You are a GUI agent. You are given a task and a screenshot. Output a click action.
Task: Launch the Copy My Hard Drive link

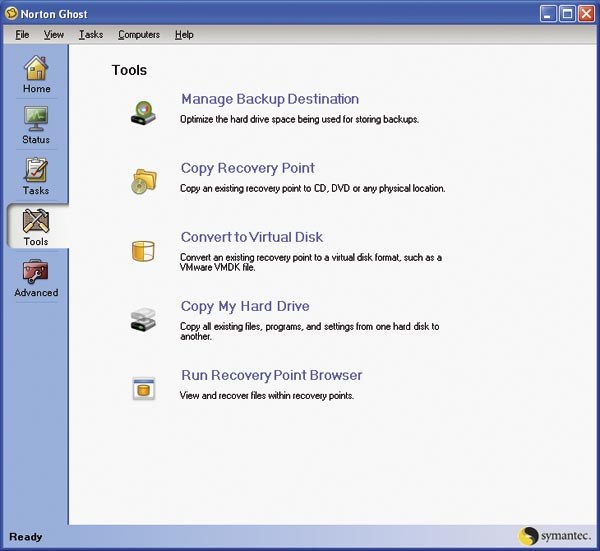click(x=245, y=306)
